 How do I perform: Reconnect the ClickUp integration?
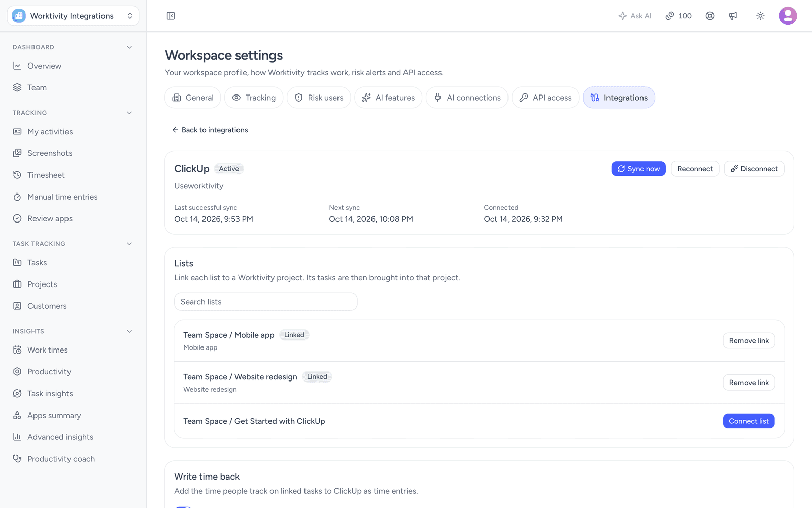[695, 169]
